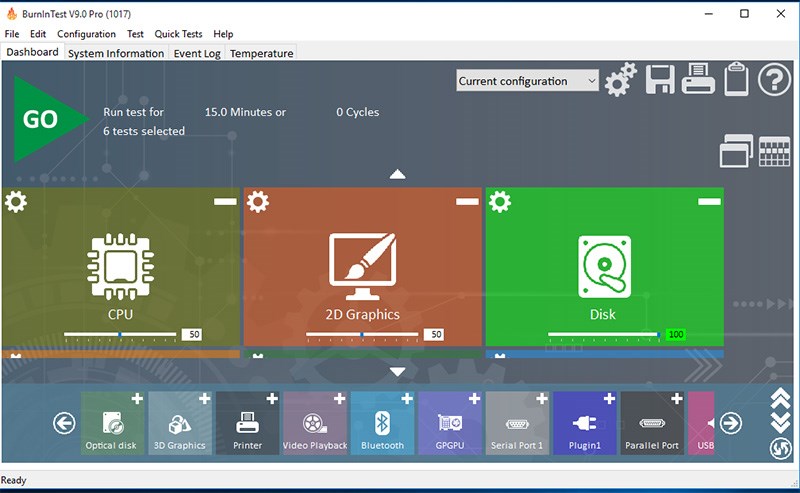The height and width of the screenshot is (493, 800).
Task: Copy results with the clipboard icon
Action: 736,79
